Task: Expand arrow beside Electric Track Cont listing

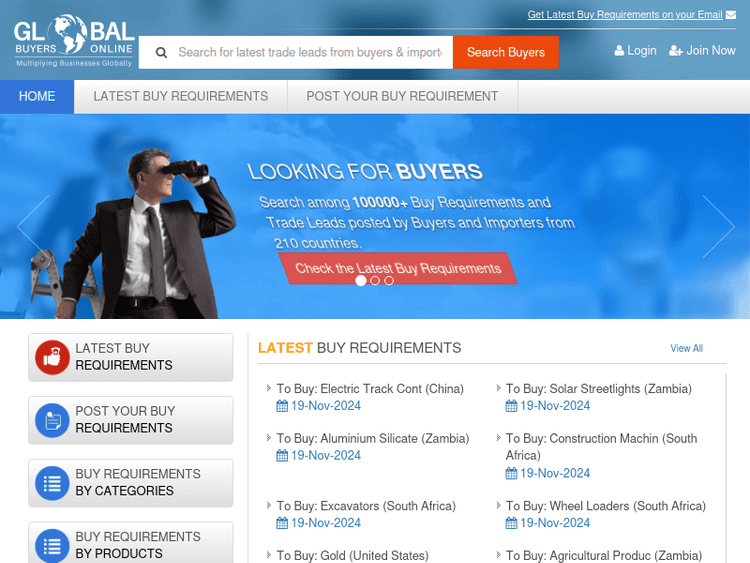Action: point(269,388)
